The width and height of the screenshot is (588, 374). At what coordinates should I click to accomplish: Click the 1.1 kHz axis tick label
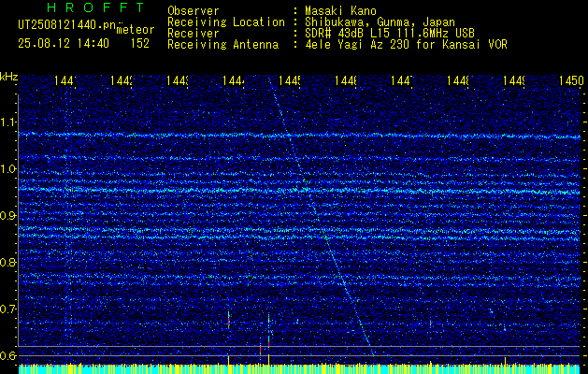click(7, 122)
